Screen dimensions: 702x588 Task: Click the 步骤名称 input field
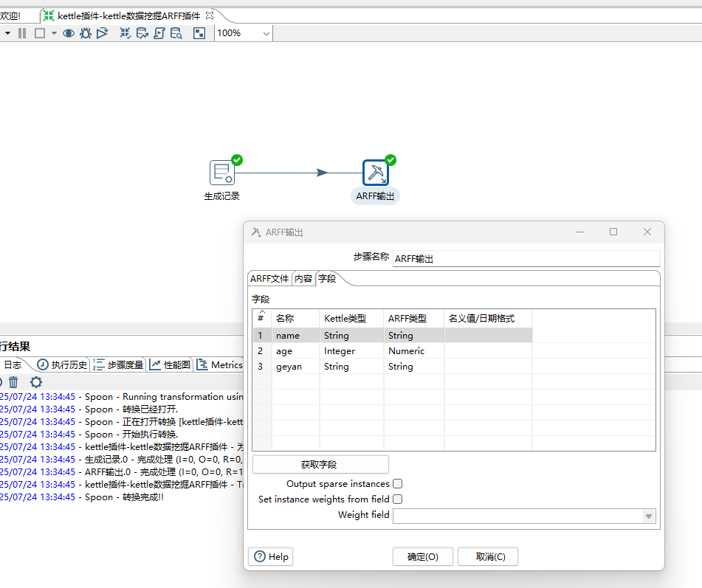point(526,259)
